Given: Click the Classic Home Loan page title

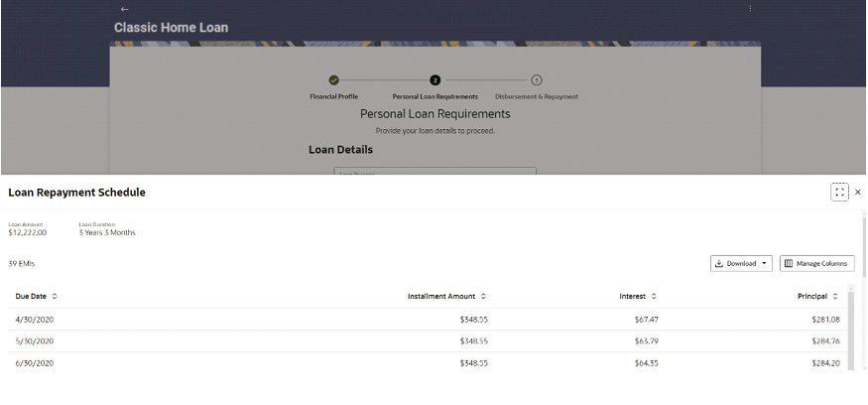Looking at the screenshot, I should (171, 27).
